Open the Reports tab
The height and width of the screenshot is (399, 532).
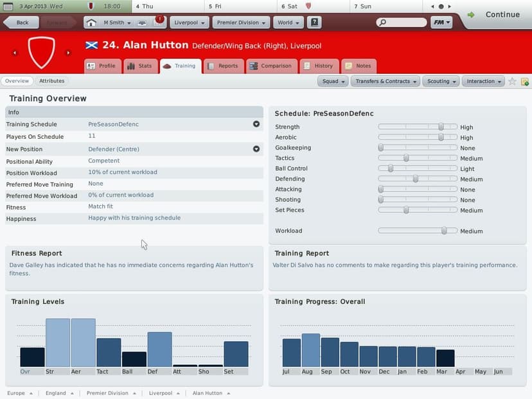point(224,66)
